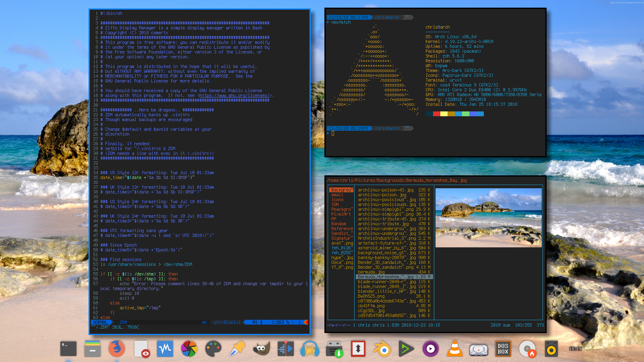This screenshot has height=362, width=644.
Task: Click the red neofetch color block
Action: click(x=436, y=114)
